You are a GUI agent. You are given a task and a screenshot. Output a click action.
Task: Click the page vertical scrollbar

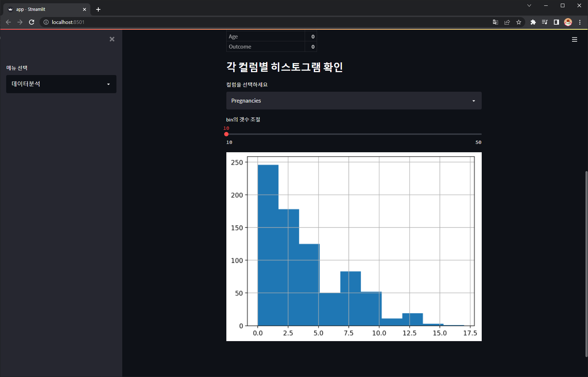point(586,264)
